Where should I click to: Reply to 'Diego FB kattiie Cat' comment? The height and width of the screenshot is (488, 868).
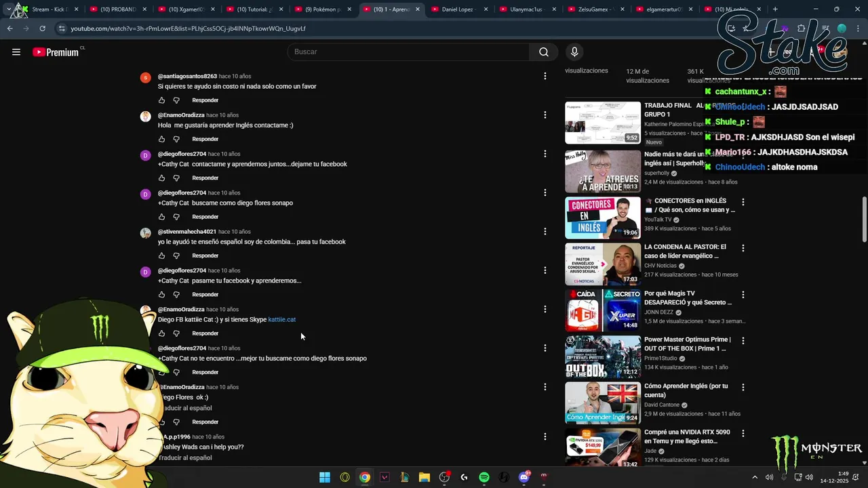click(x=205, y=333)
